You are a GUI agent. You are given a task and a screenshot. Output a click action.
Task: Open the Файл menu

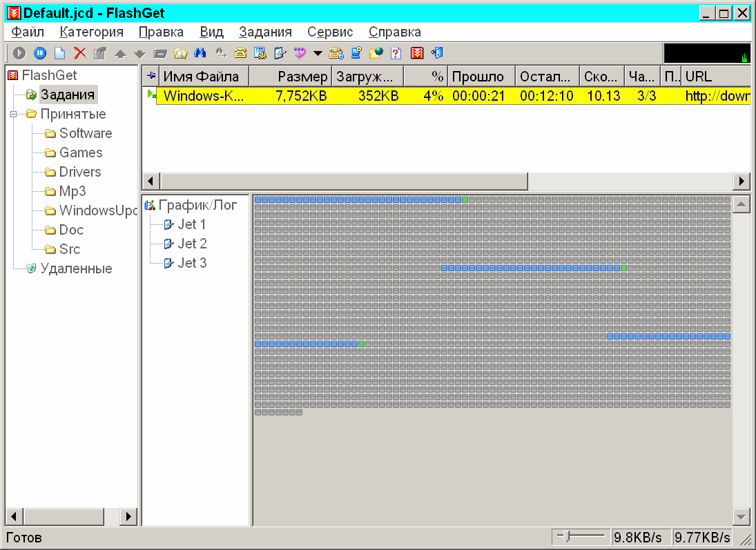28,32
